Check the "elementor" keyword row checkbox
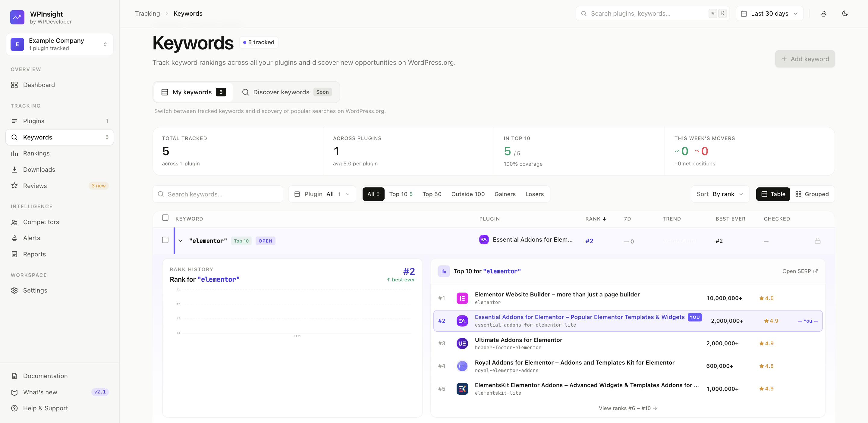 click(x=165, y=240)
